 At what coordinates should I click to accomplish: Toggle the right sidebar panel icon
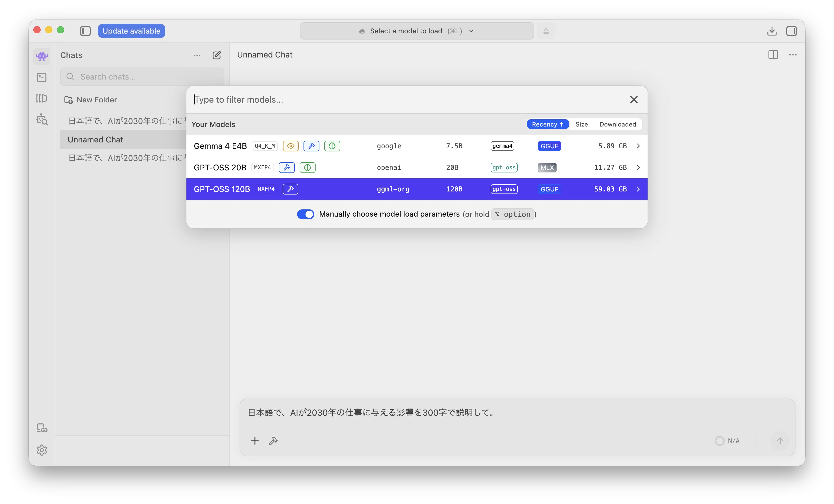pos(791,31)
